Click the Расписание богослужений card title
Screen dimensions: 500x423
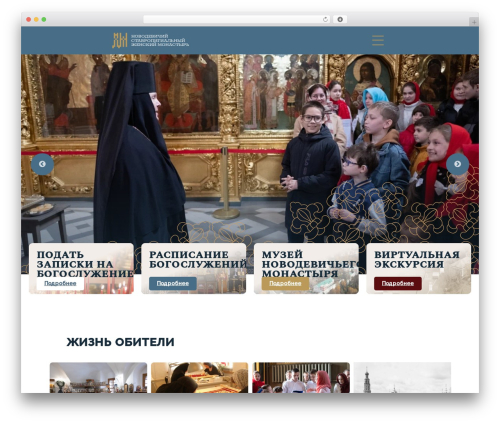197,259
